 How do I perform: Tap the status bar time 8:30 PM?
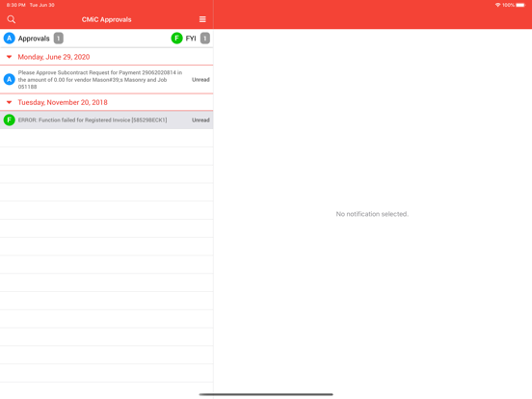click(x=16, y=5)
